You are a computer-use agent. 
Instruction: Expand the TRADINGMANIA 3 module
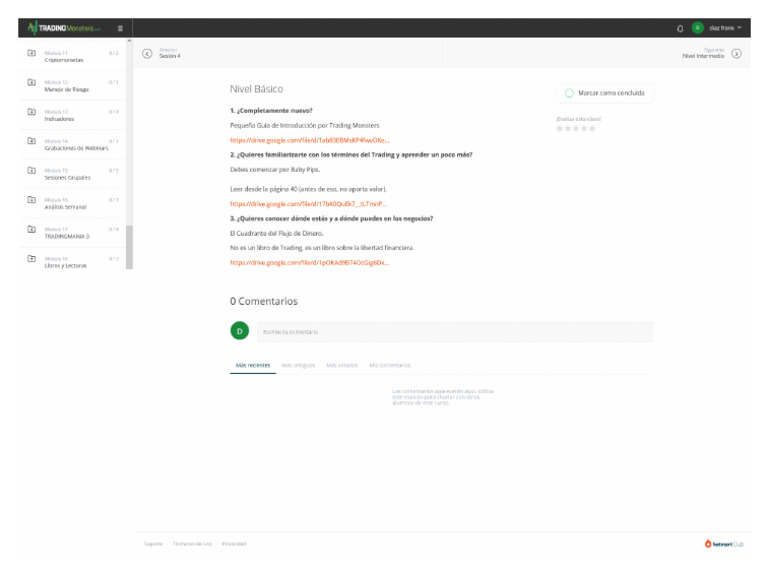[x=72, y=233]
